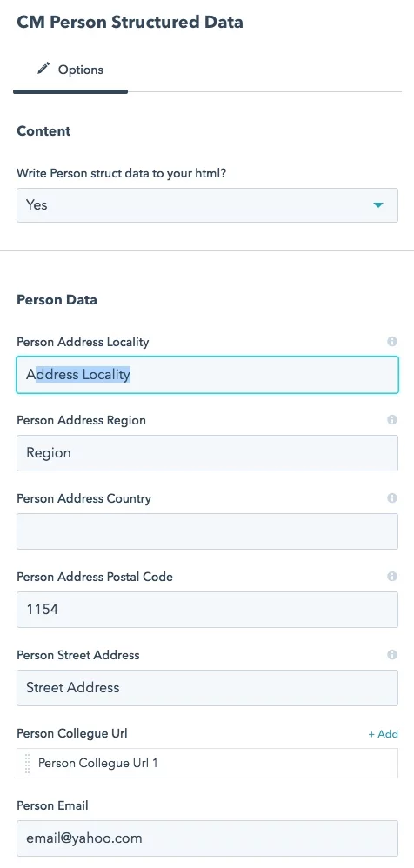
Task: Click the Person Email field with email@yahoo.com
Action: pos(207,838)
